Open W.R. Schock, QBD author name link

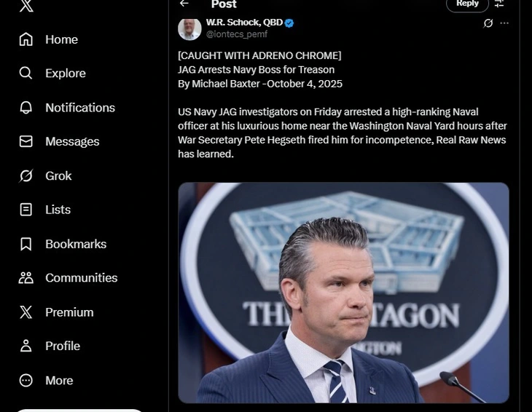pos(244,23)
